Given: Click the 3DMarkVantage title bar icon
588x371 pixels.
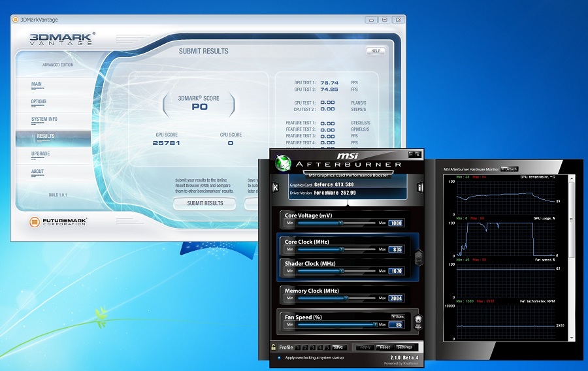Looking at the screenshot, I should tap(16, 20).
